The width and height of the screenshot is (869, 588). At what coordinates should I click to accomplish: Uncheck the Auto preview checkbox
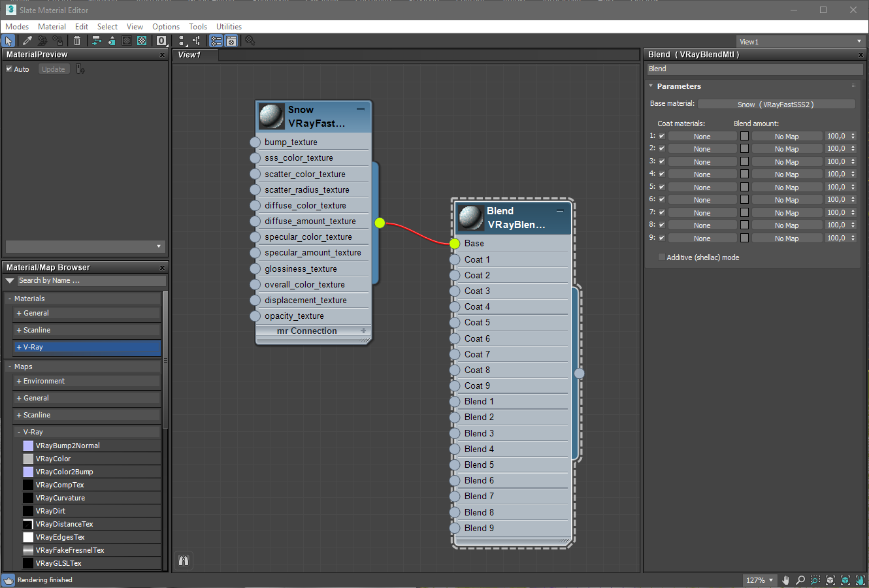pyautogui.click(x=9, y=69)
